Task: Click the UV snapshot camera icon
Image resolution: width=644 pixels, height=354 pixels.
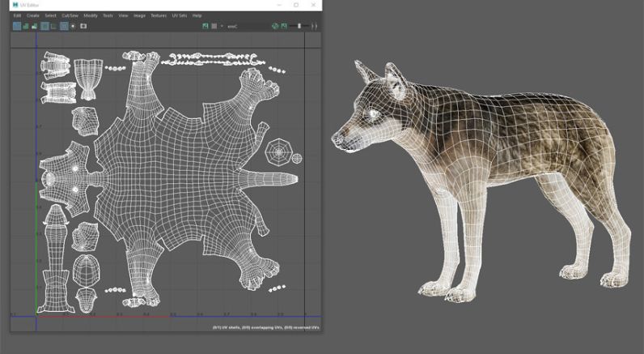Action: pyautogui.click(x=83, y=26)
